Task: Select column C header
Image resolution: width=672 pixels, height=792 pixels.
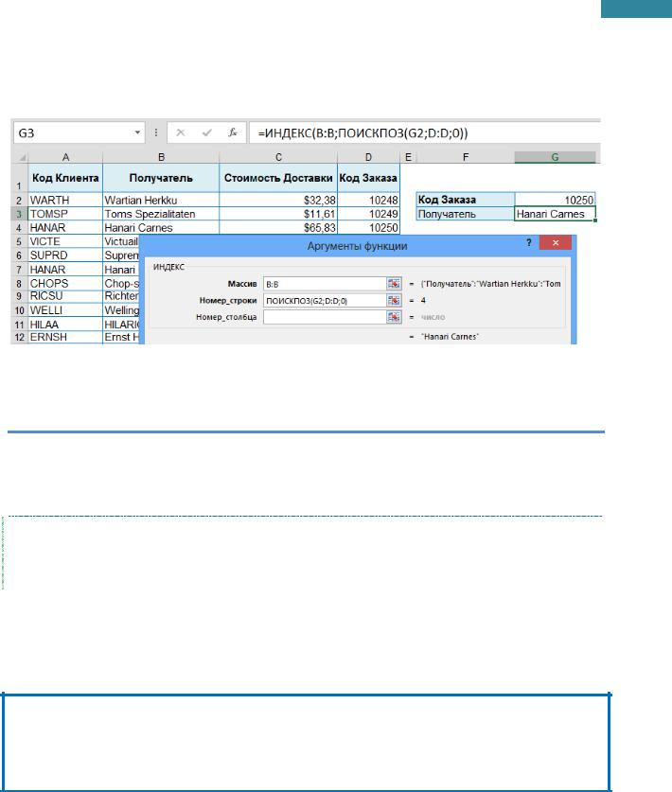Action: pyautogui.click(x=277, y=157)
